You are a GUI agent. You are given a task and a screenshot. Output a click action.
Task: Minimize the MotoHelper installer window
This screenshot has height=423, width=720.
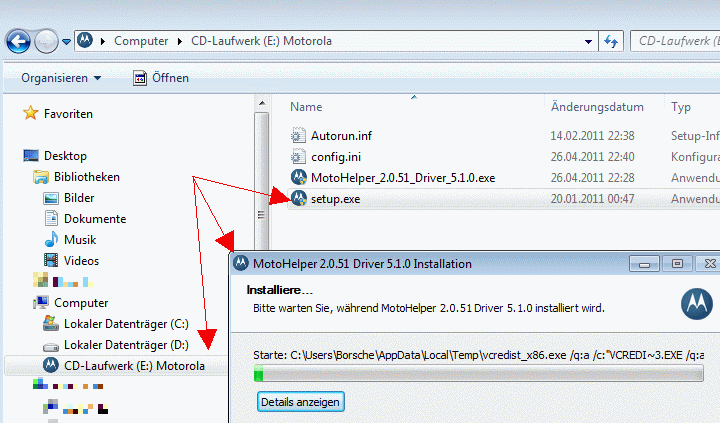(644, 264)
